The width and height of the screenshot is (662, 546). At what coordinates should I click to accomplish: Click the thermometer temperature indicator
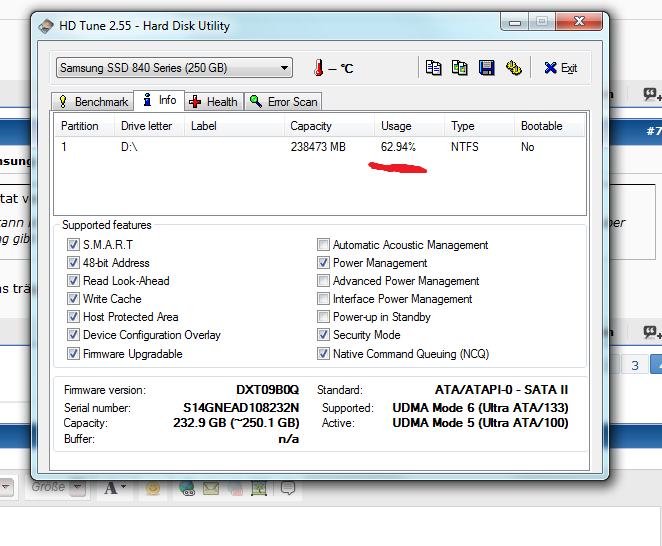(319, 68)
